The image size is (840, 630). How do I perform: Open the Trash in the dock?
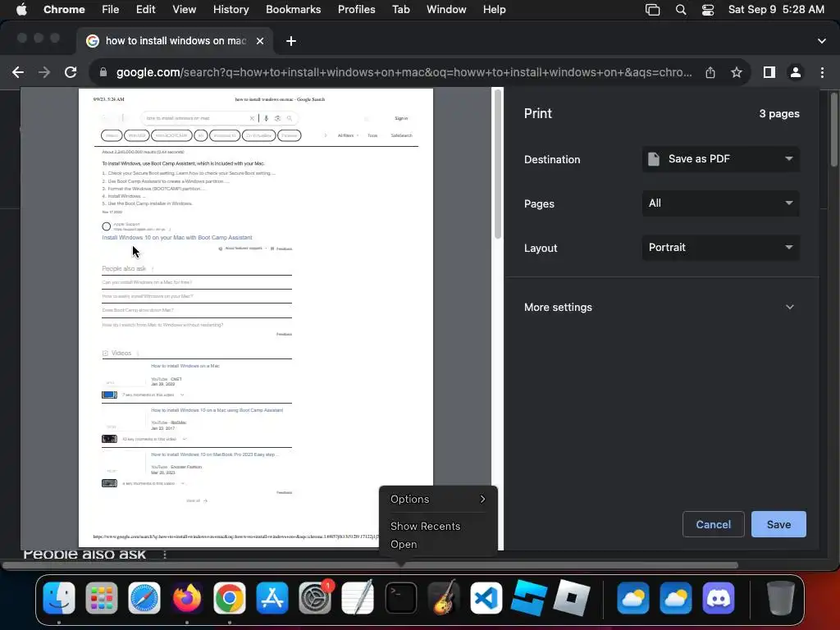(x=780, y=598)
